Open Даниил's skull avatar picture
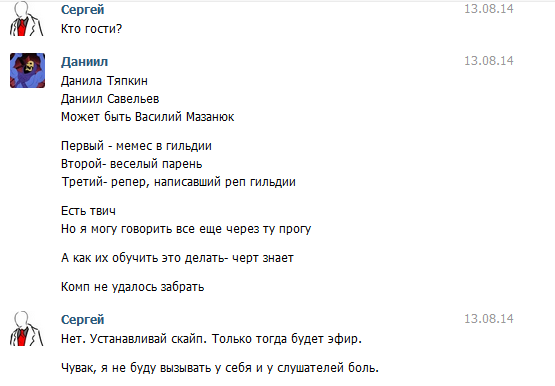This screenshot has height=386, width=555. pyautogui.click(x=27, y=70)
